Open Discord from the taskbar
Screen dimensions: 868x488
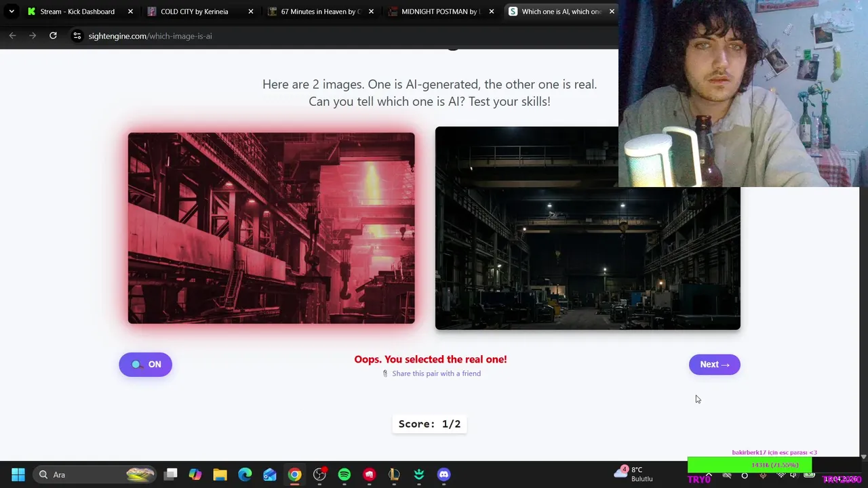pos(443,474)
